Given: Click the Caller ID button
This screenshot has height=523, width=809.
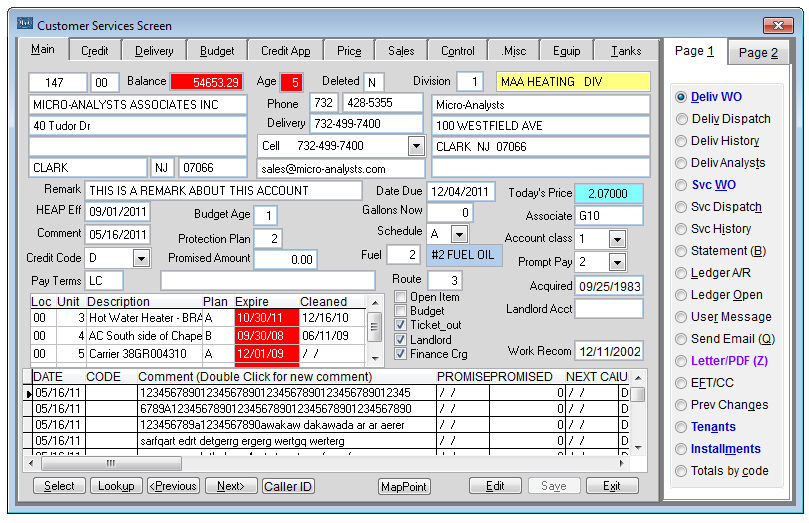Looking at the screenshot, I should [288, 486].
